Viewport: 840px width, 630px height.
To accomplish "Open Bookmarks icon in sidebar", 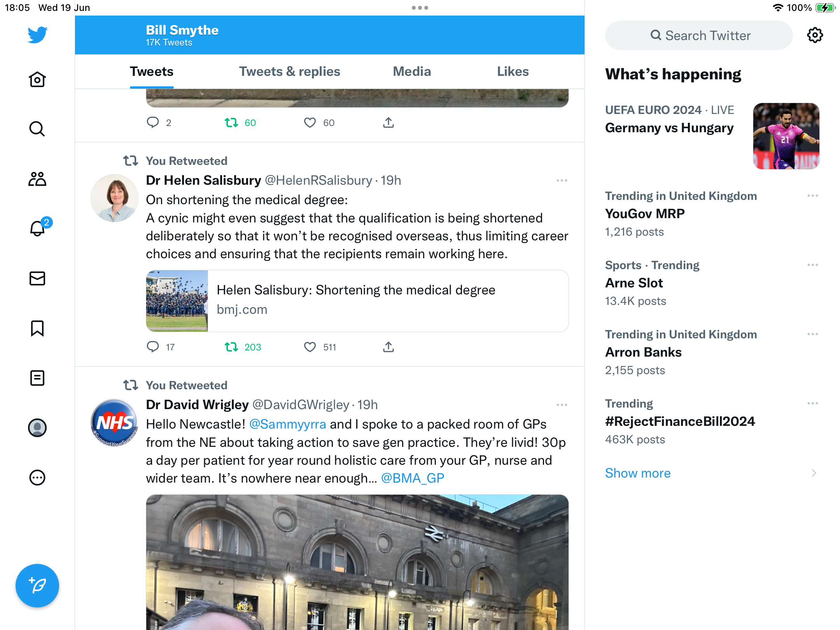I will coord(37,328).
